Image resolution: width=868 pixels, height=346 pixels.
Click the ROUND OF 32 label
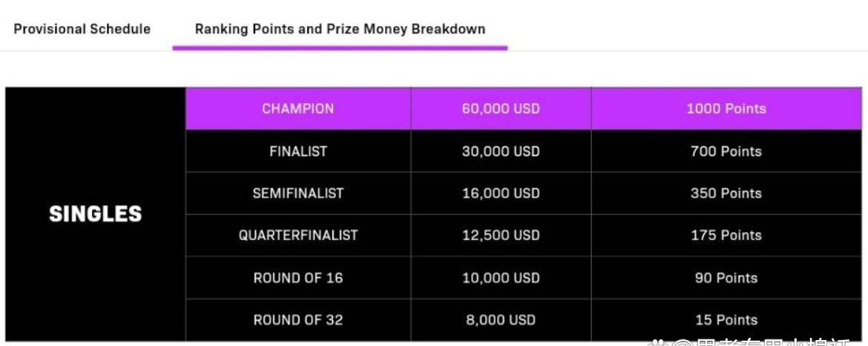tap(297, 320)
